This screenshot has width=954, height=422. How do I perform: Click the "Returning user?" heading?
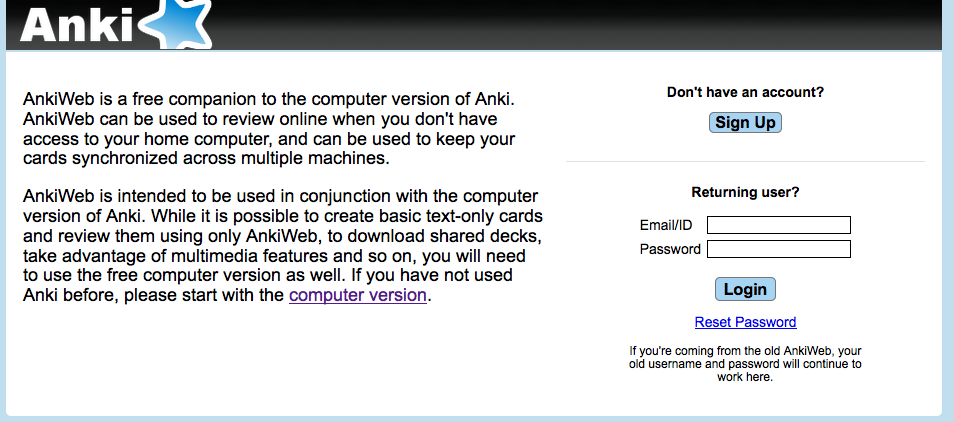tap(745, 192)
